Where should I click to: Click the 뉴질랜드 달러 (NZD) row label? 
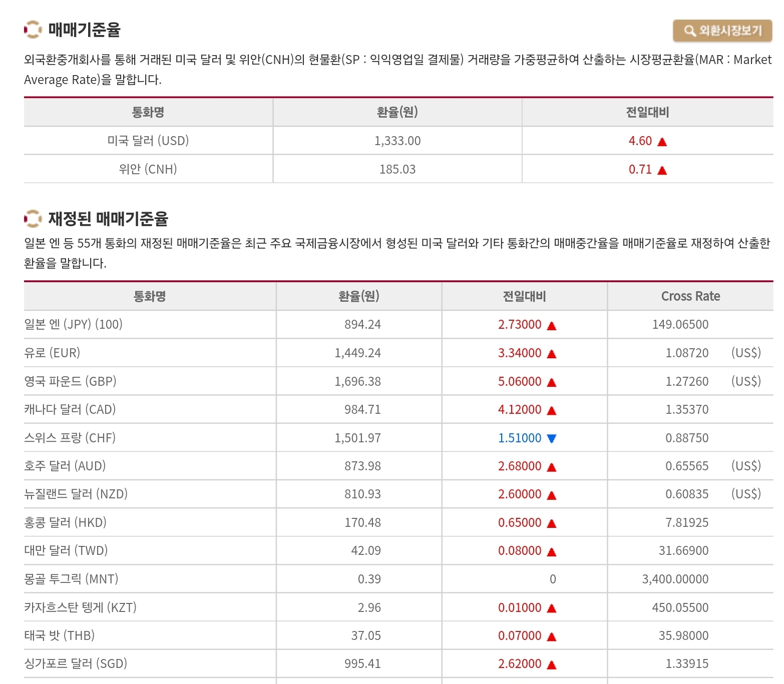coord(76,494)
